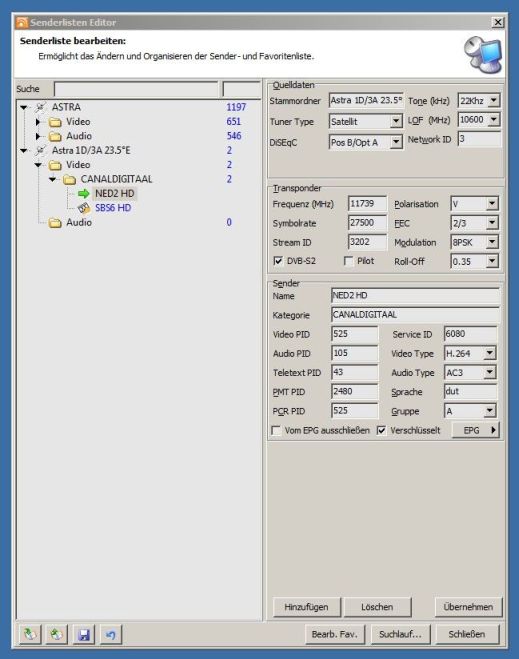Open the Modulation 8PSK dropdown
Image resolution: width=519 pixels, height=659 pixels.
tap(492, 242)
